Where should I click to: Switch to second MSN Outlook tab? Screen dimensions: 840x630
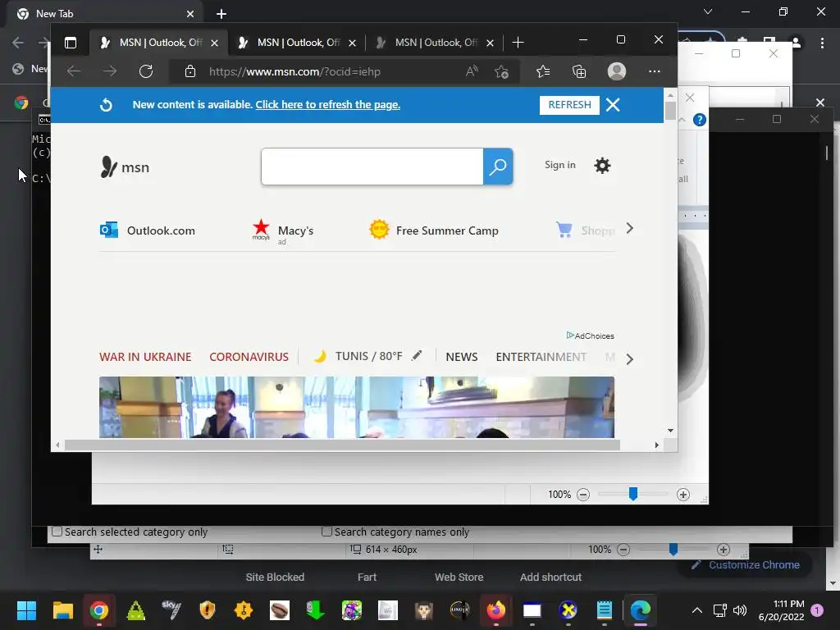(x=297, y=43)
